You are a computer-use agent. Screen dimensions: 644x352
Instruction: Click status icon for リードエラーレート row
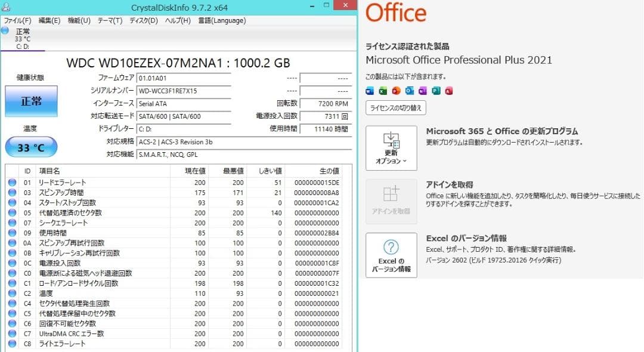coord(13,183)
